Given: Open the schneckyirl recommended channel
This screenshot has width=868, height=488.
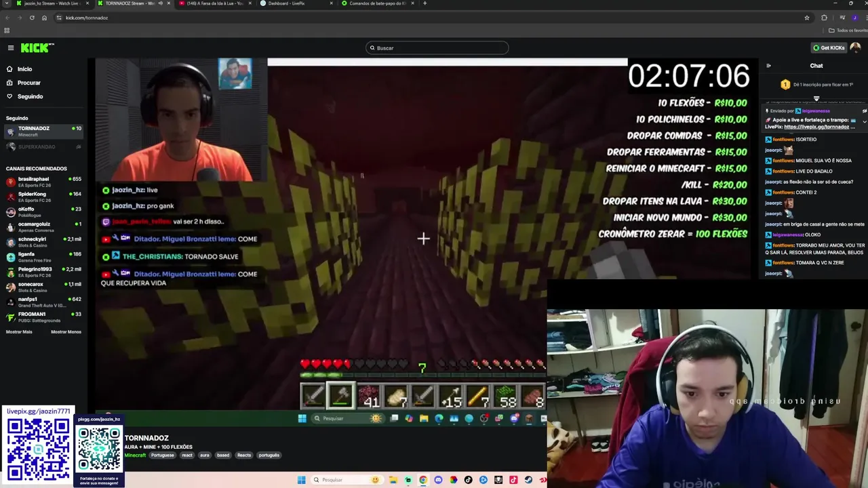Looking at the screenshot, I should point(43,241).
